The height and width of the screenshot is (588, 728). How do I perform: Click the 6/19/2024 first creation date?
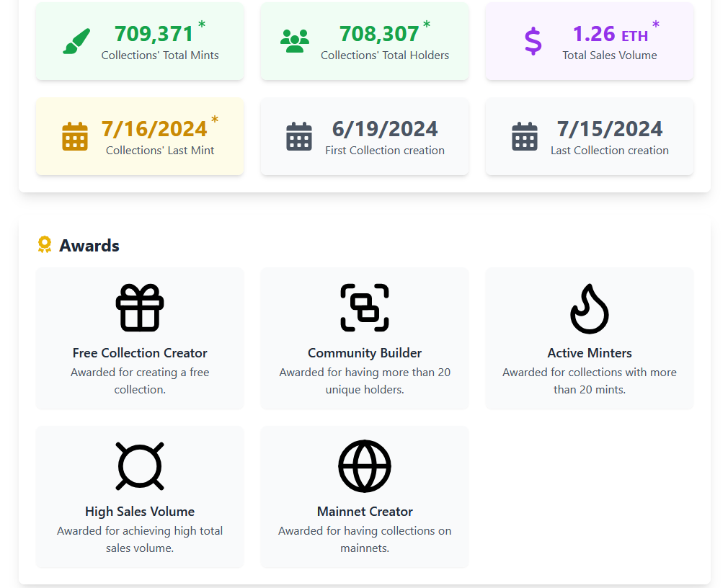385,129
